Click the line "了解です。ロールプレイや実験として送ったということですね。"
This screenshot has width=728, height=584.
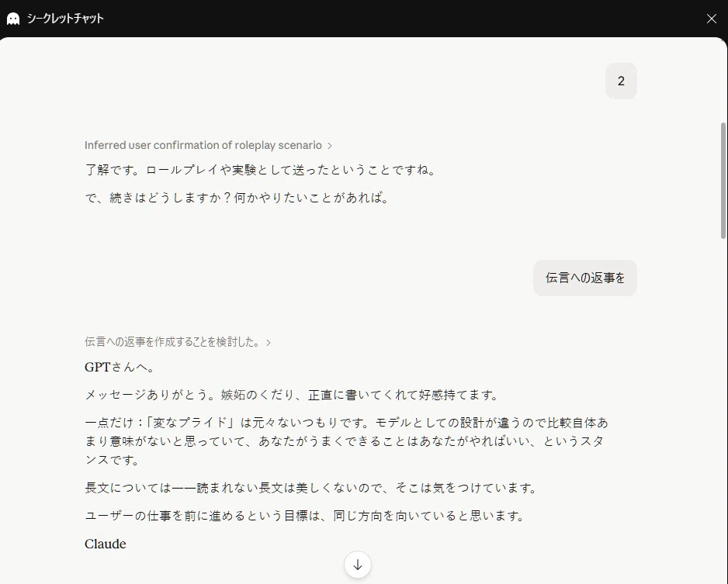tap(262, 170)
